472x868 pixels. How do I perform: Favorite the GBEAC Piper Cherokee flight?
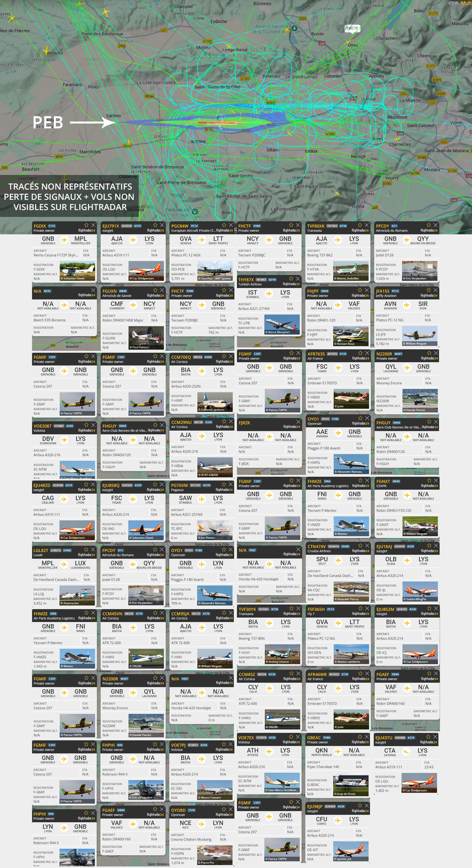[360, 737]
